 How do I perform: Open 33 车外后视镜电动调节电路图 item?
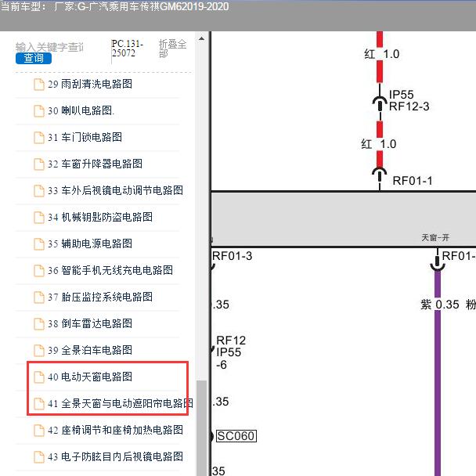pyautogui.click(x=115, y=190)
